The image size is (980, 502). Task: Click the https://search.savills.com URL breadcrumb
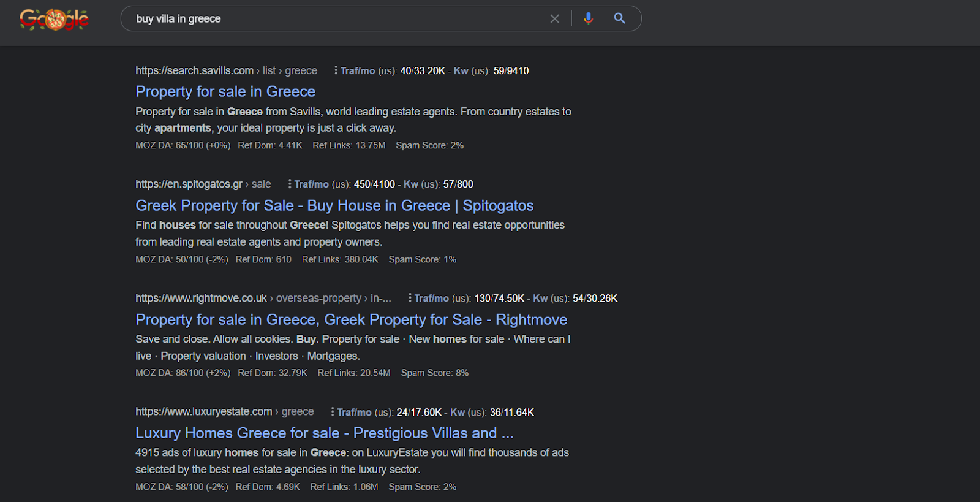(x=226, y=70)
